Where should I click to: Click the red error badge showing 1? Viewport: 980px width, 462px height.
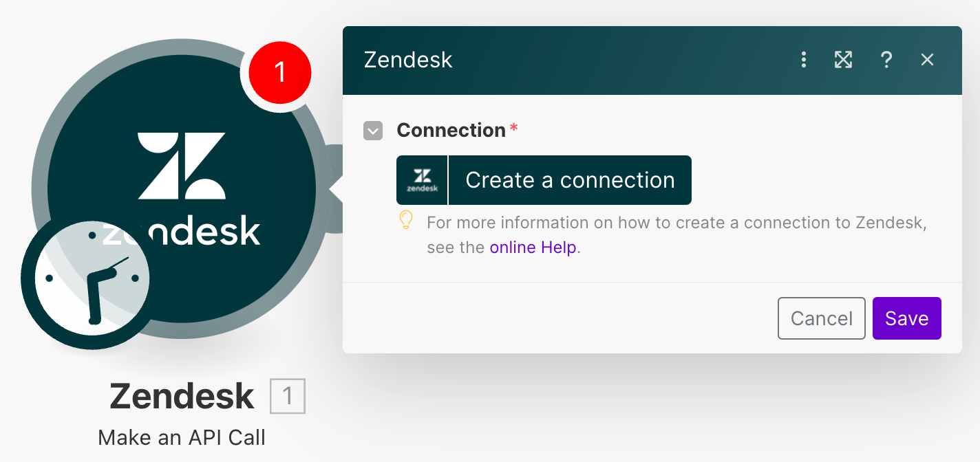(x=279, y=71)
